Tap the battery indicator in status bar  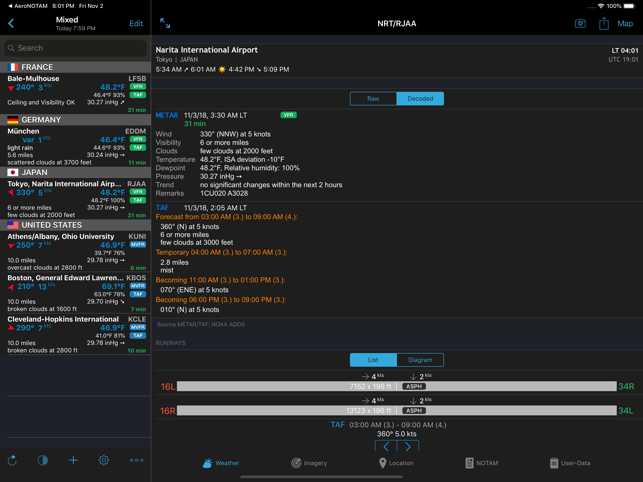point(629,6)
